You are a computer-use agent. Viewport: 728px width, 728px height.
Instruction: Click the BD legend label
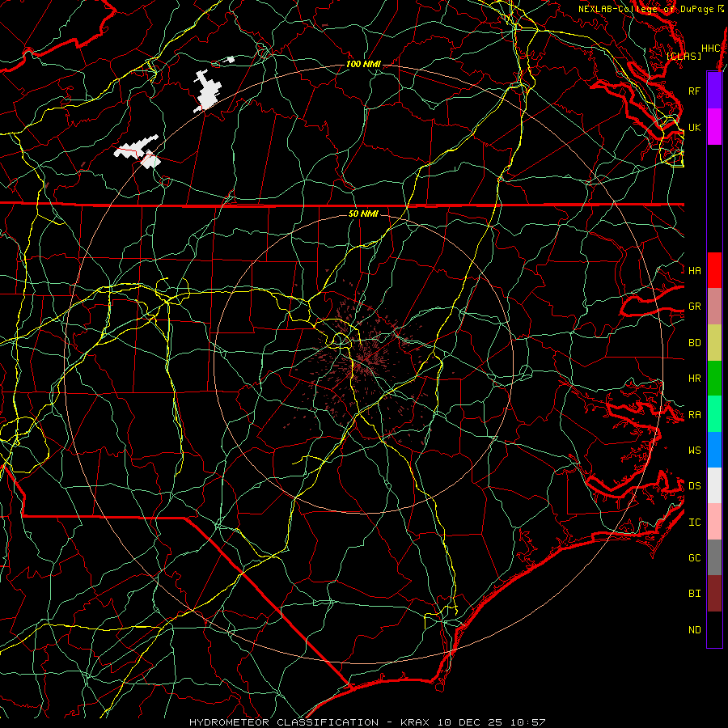694,343
